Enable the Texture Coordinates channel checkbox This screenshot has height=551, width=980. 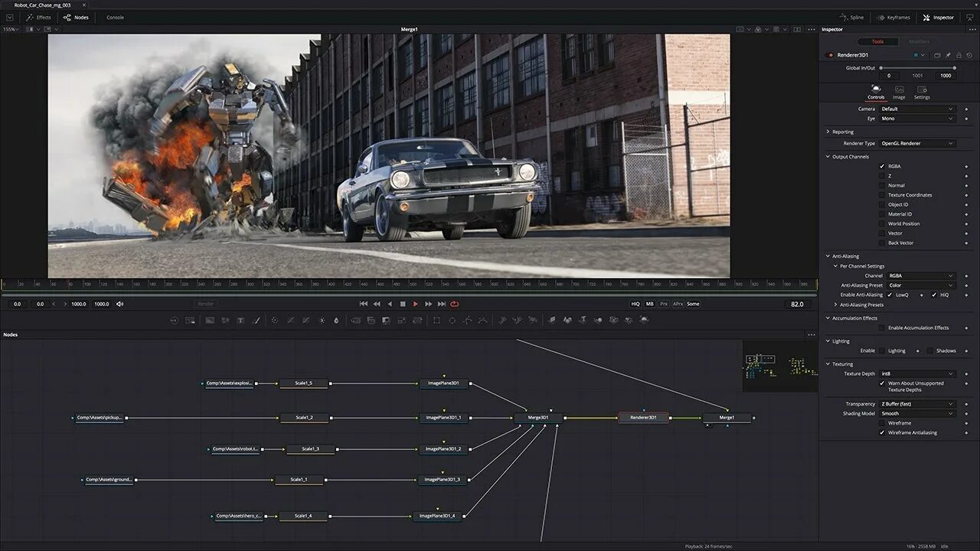[882, 195]
